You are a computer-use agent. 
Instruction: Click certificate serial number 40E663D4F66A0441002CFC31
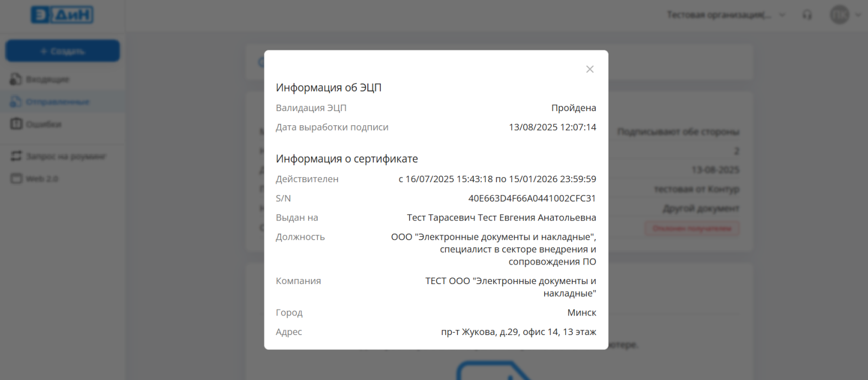tap(532, 198)
